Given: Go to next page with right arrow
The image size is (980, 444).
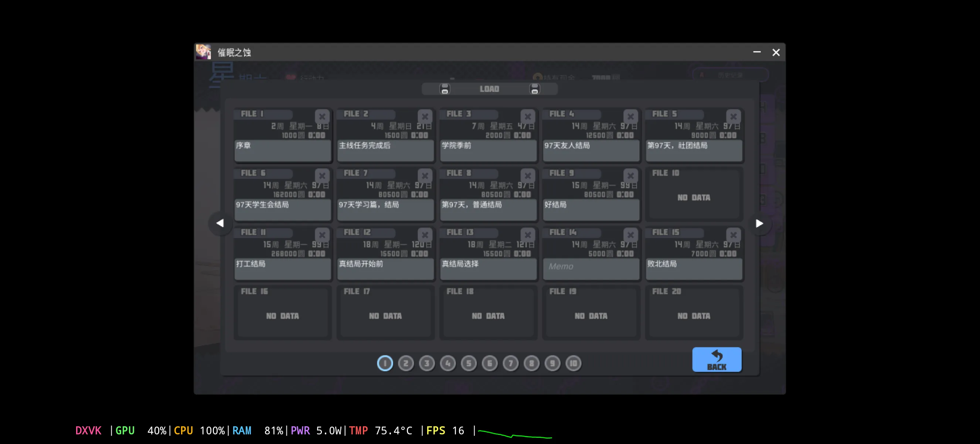Looking at the screenshot, I should pos(759,223).
